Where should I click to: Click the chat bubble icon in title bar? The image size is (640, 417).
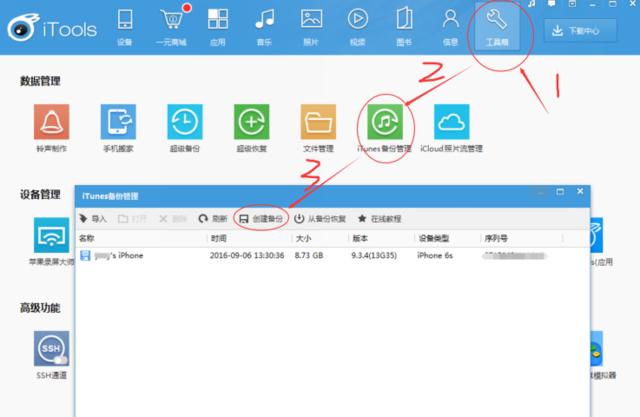pos(551,4)
